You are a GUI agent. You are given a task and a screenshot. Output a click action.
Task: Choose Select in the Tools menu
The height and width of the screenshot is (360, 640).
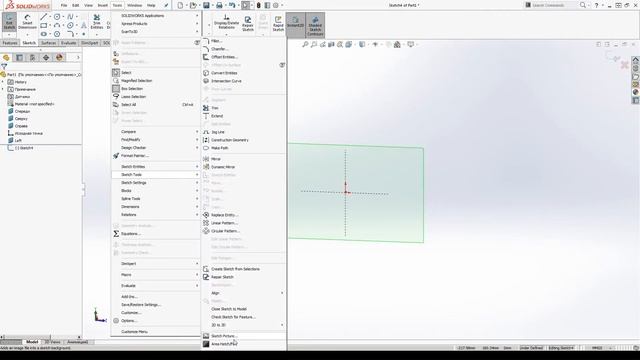pos(156,73)
